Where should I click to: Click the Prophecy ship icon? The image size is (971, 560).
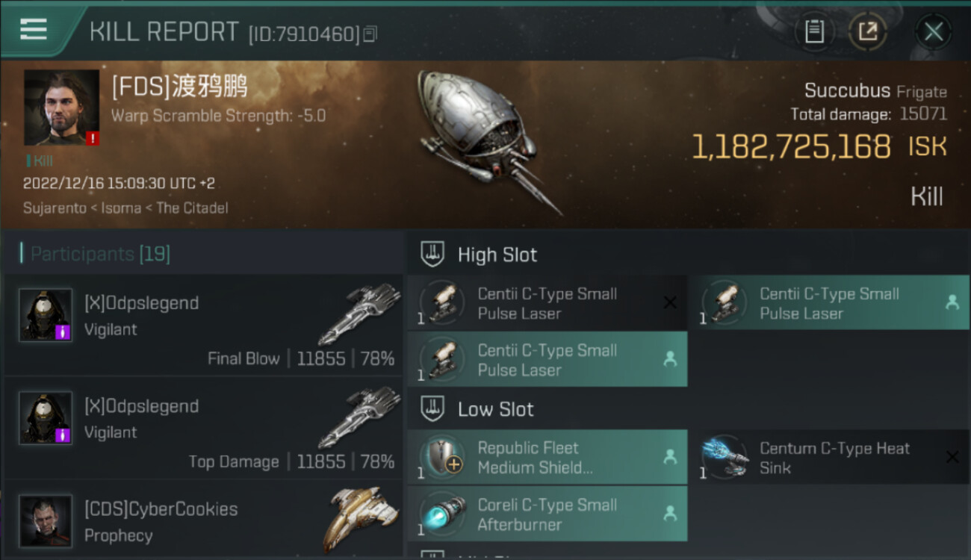[x=356, y=520]
